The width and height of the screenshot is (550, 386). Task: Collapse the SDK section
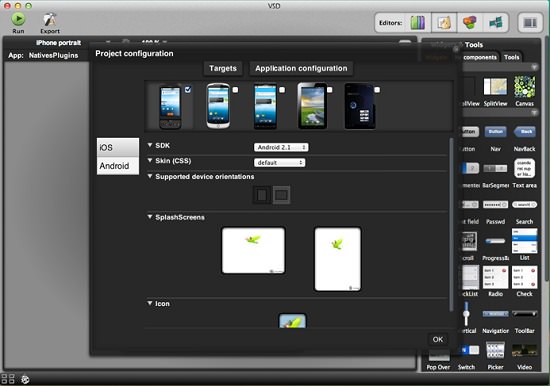point(150,145)
